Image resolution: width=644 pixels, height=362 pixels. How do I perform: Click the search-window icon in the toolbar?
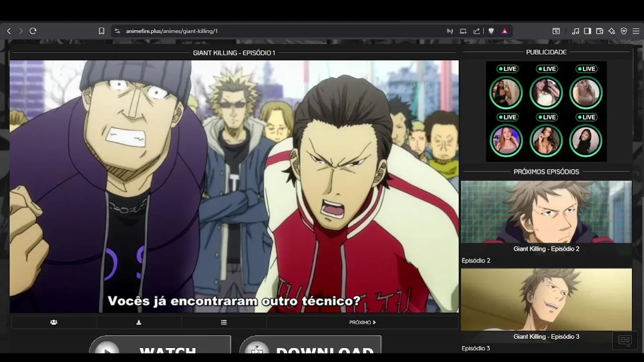(x=556, y=31)
